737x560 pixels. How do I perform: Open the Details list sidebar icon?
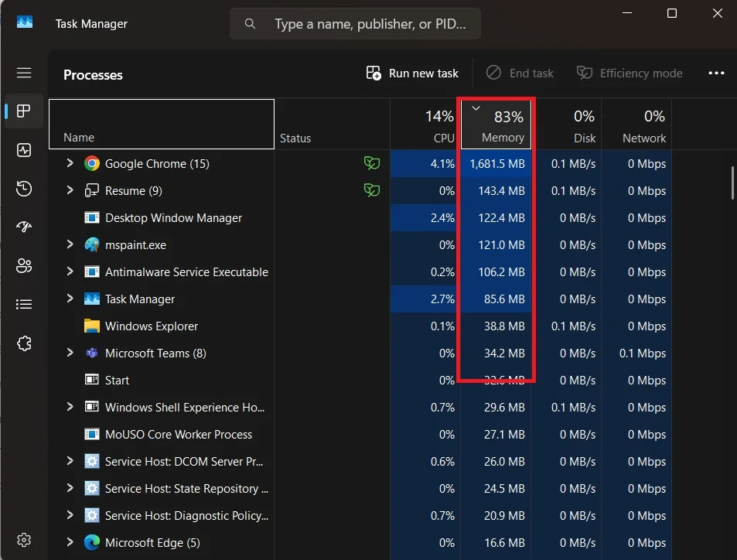coord(24,305)
